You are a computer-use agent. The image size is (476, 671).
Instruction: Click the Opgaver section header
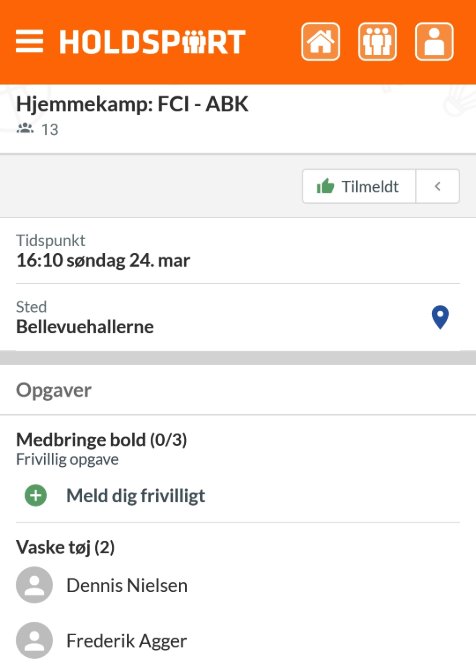(54, 390)
